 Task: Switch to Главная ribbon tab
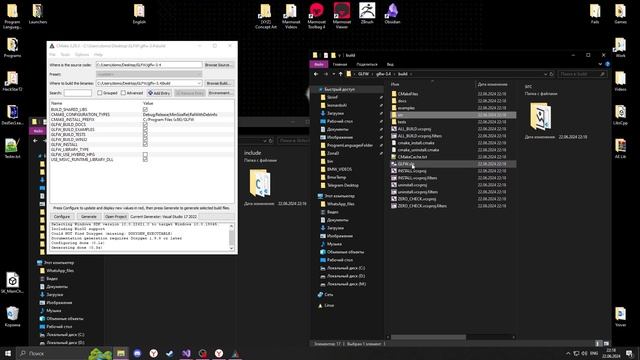click(x=340, y=64)
